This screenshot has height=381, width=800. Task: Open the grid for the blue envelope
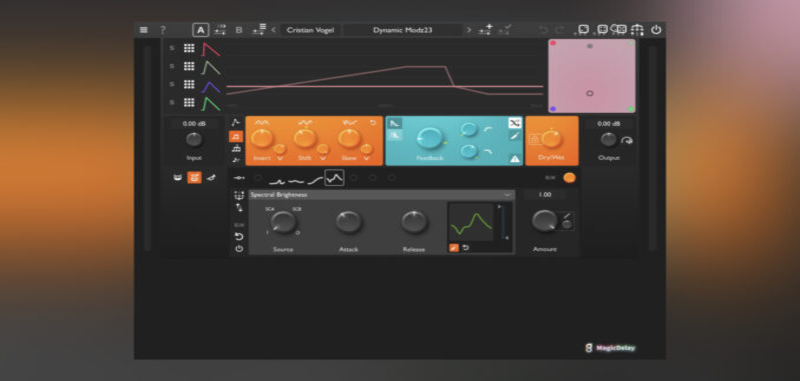click(189, 84)
